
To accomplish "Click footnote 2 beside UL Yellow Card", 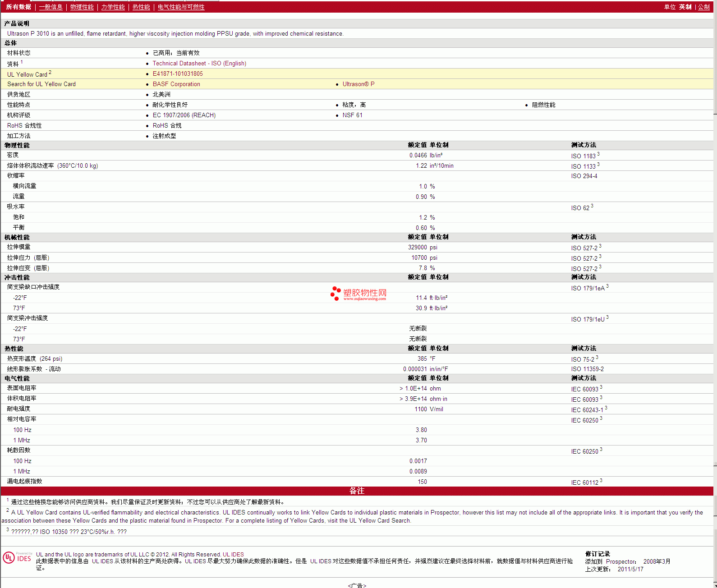I will [x=50, y=72].
